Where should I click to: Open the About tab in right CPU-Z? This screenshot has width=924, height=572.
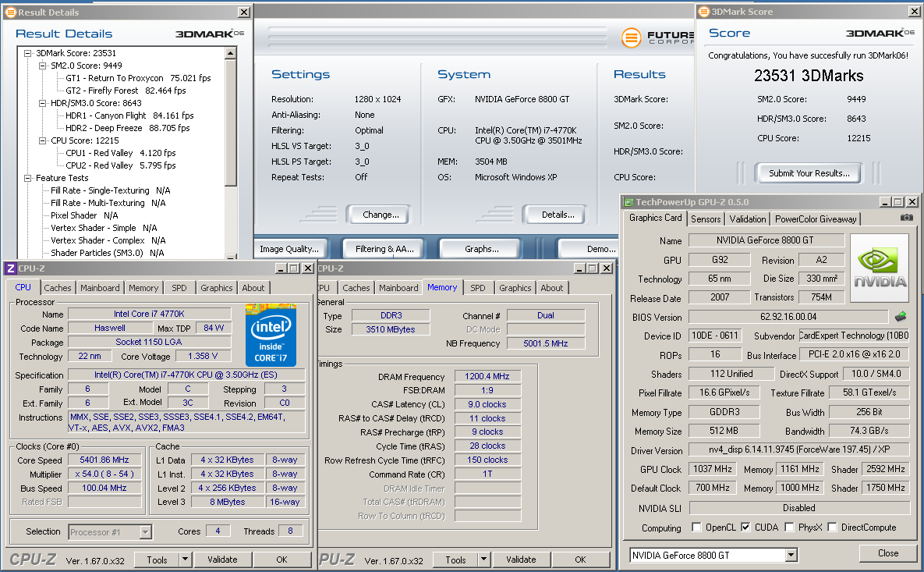(x=551, y=288)
